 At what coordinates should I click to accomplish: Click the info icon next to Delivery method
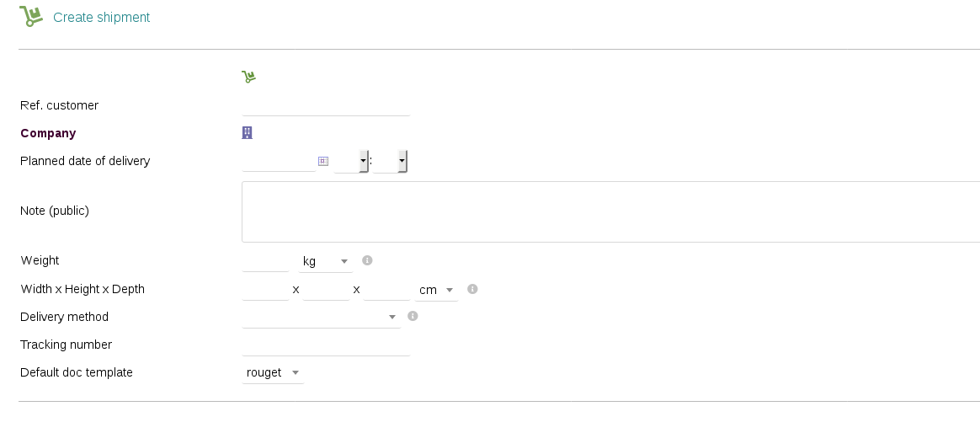413,316
